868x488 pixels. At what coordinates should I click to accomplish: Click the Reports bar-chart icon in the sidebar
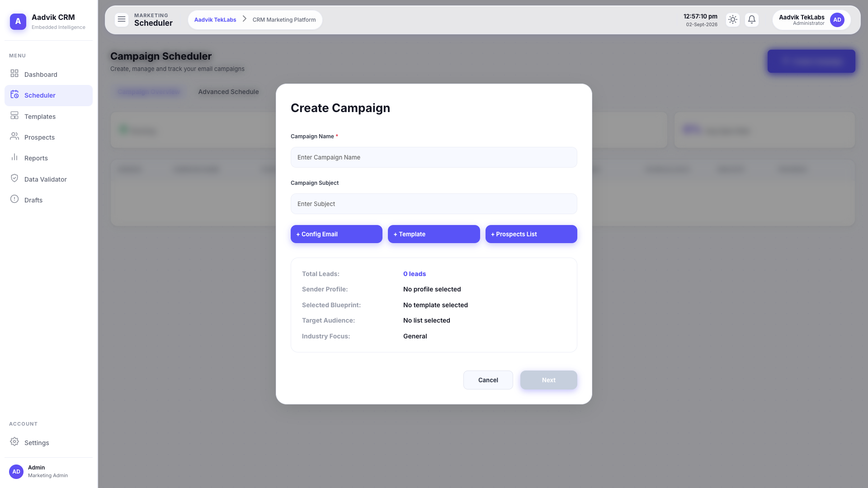[x=14, y=157]
